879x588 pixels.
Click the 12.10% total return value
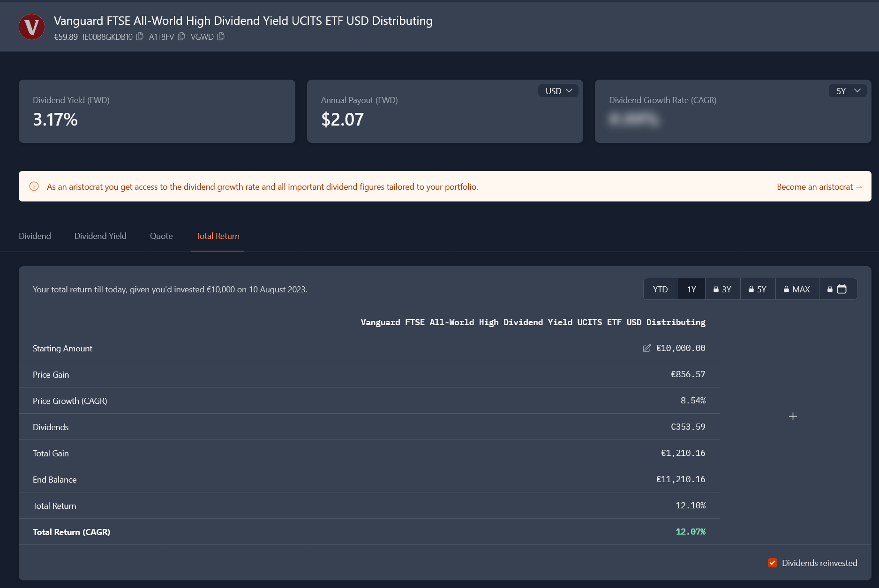(x=691, y=506)
